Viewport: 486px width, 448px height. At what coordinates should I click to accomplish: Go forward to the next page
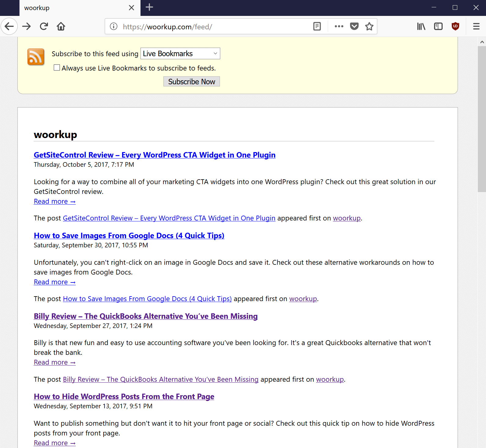click(27, 26)
